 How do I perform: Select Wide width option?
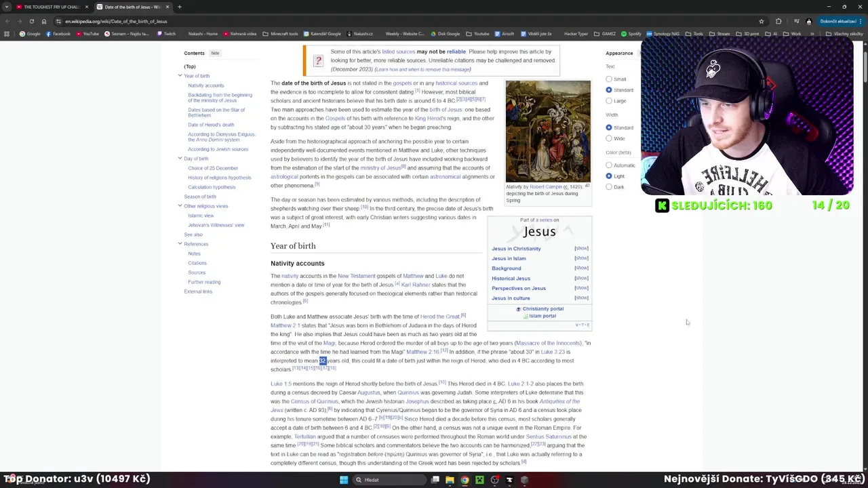point(609,138)
